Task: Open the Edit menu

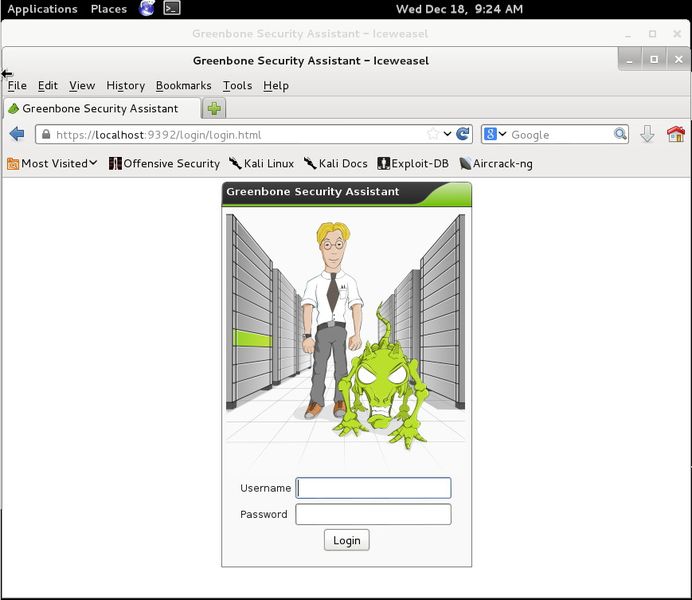Action: point(48,86)
